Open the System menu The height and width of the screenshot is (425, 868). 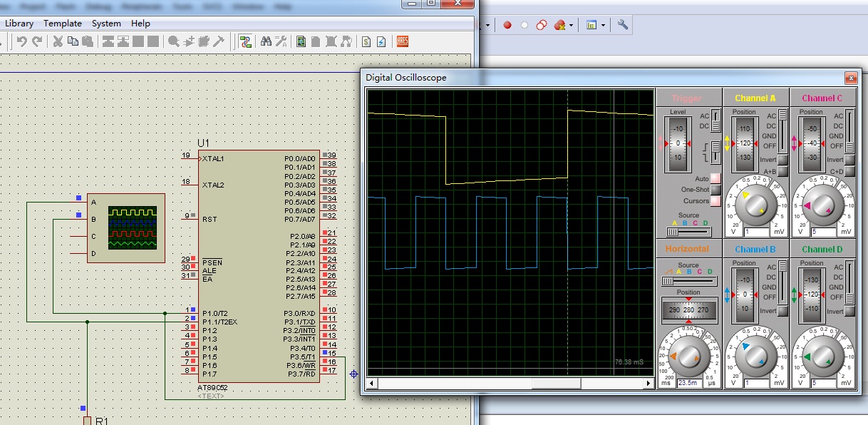[x=106, y=24]
